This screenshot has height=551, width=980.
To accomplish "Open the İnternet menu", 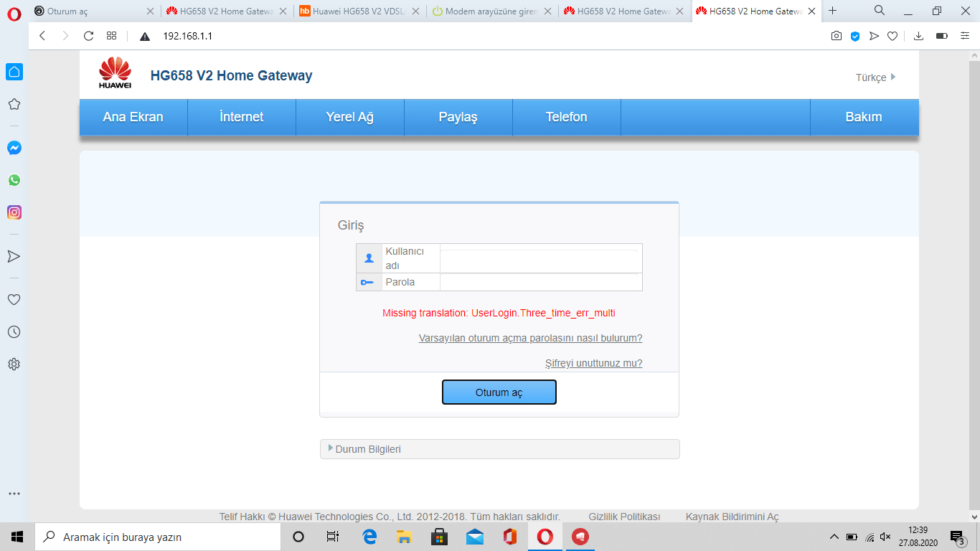I will pyautogui.click(x=242, y=117).
